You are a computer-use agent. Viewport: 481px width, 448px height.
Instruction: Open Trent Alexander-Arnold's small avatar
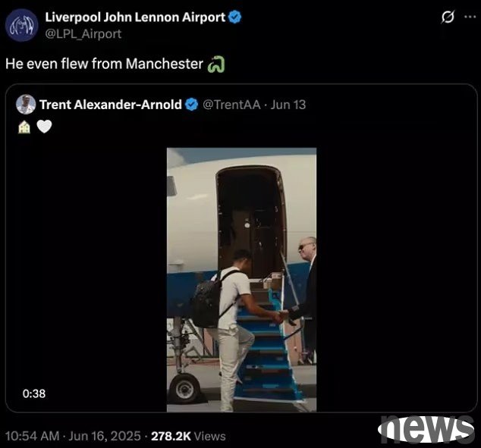(x=26, y=105)
